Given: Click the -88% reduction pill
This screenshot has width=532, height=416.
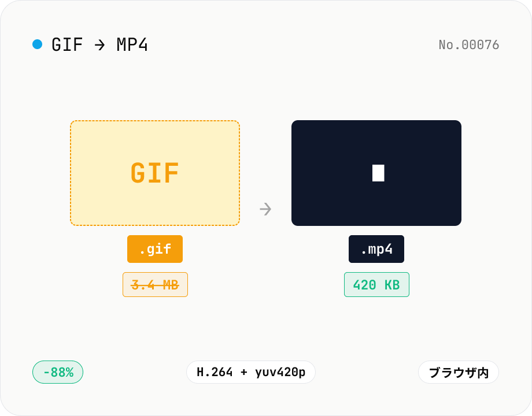Looking at the screenshot, I should point(58,372).
